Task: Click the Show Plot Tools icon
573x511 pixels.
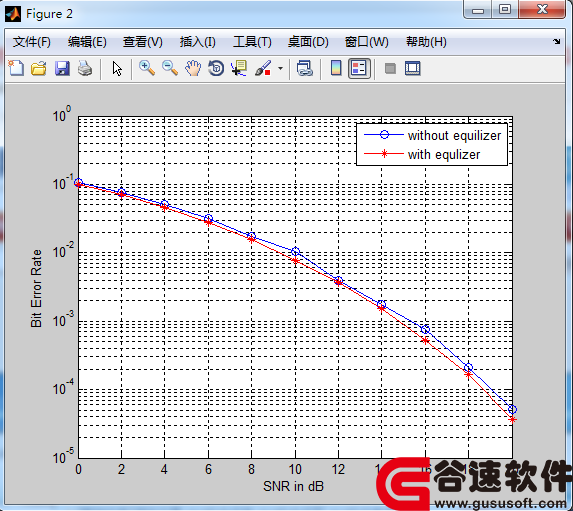Action: pos(413,68)
